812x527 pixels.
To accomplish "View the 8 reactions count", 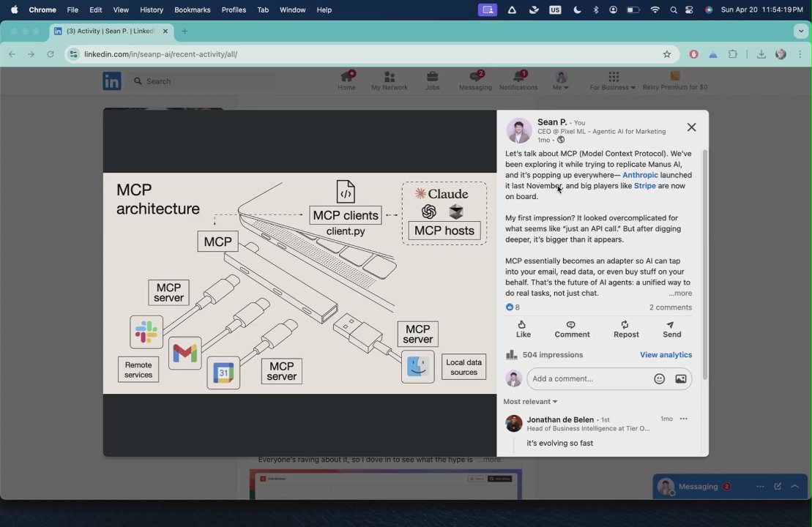I will pyautogui.click(x=513, y=307).
